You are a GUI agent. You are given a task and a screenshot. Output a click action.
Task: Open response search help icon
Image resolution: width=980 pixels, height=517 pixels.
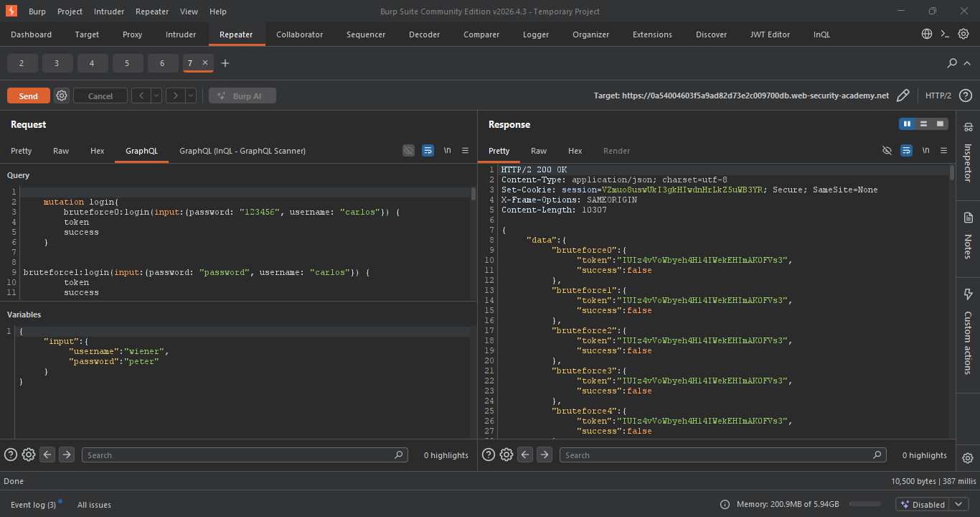[489, 455]
